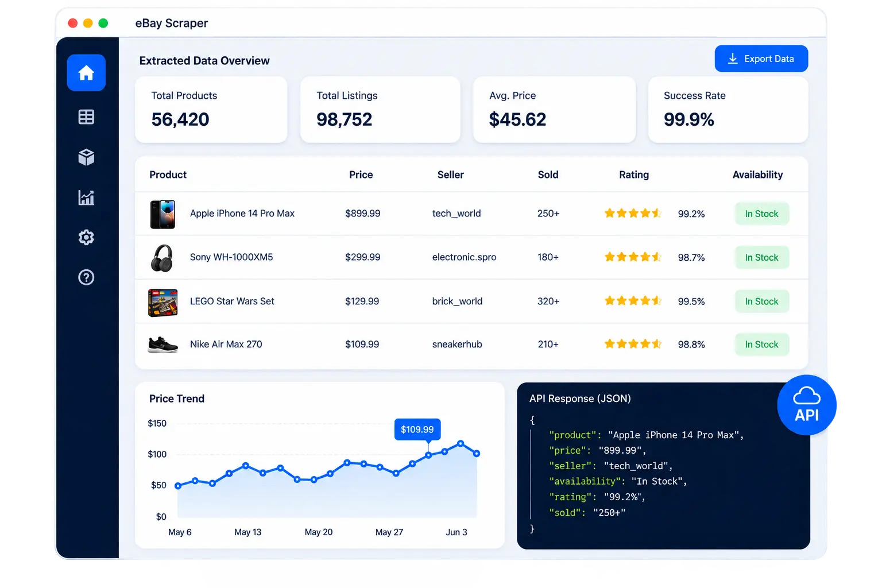Click seller brick_world
Screen dimensions: 882x588
457,301
